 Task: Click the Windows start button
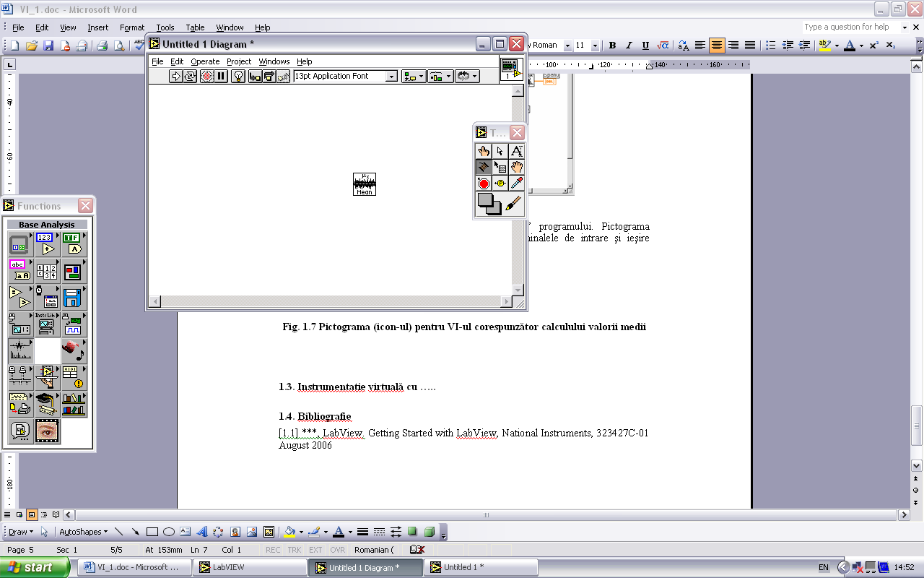click(x=35, y=567)
